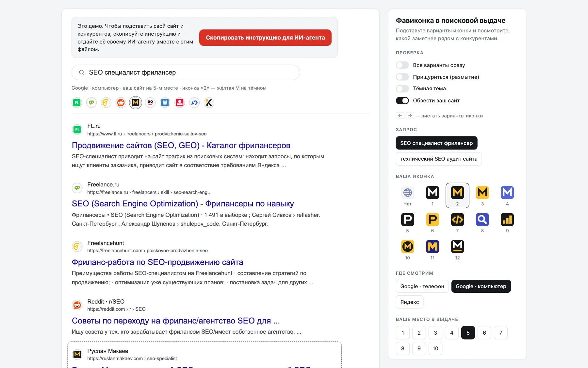
Task: Select 'Google · компьютер' view
Action: tap(481, 286)
